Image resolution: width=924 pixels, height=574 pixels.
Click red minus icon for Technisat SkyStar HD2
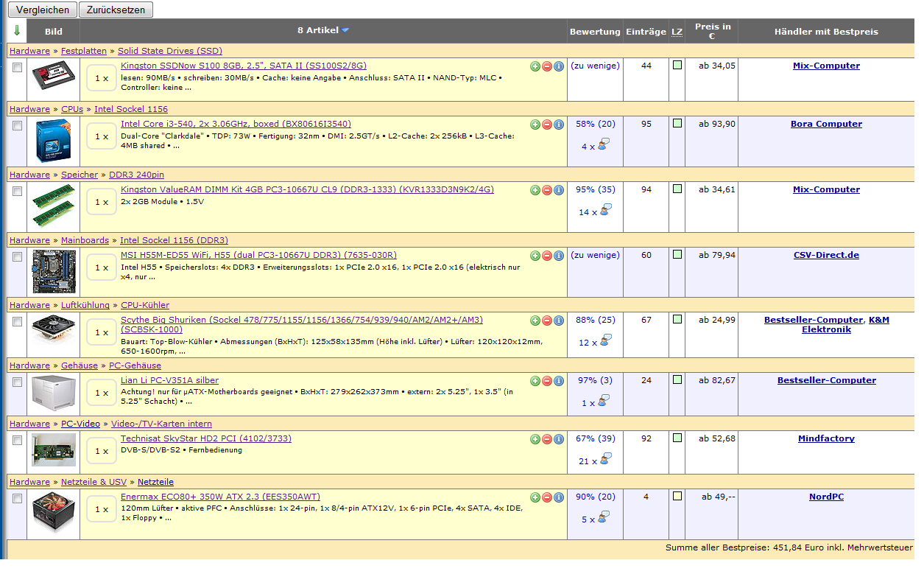(x=547, y=439)
